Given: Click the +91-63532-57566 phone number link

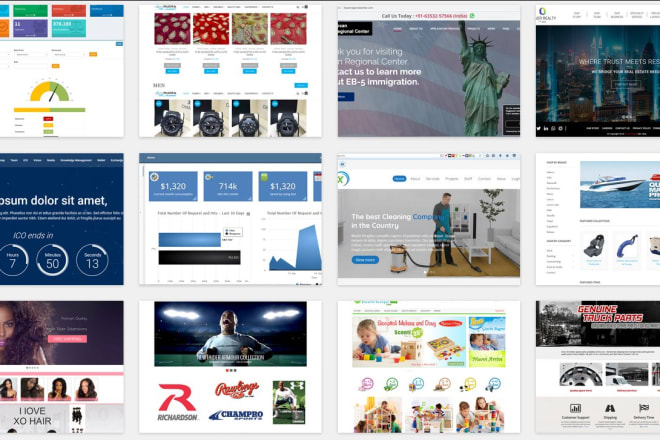Looking at the screenshot, I should pos(441,16).
